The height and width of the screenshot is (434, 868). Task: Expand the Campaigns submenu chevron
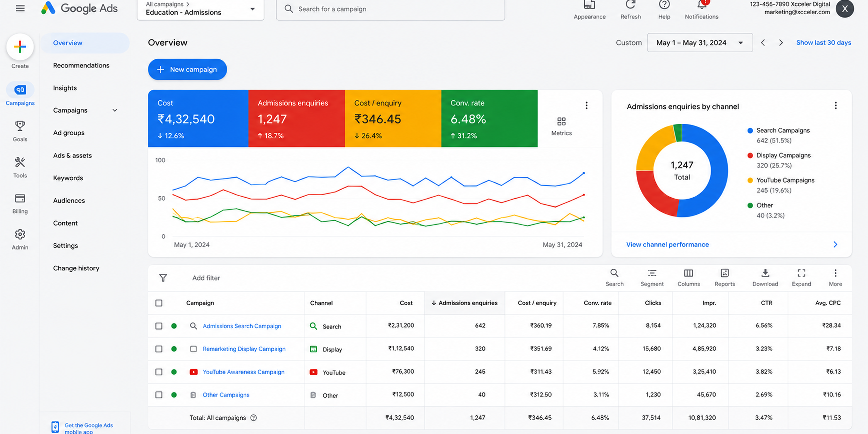[115, 110]
